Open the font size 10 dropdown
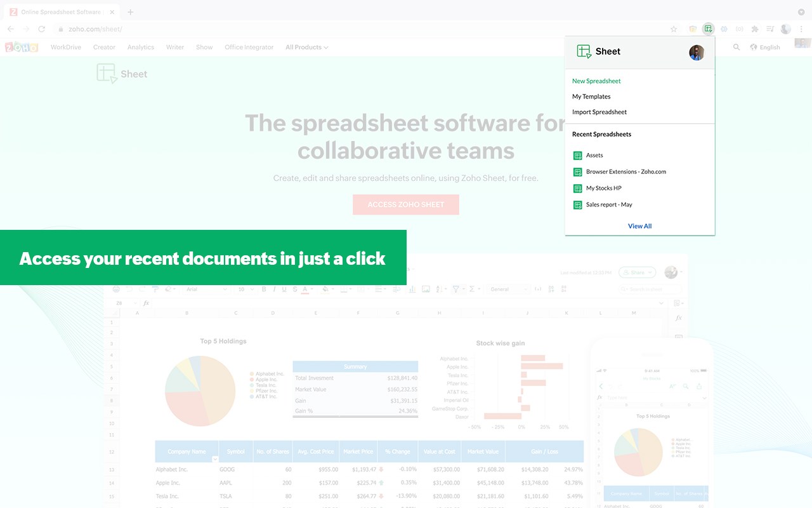This screenshot has height=508, width=812. [246, 290]
